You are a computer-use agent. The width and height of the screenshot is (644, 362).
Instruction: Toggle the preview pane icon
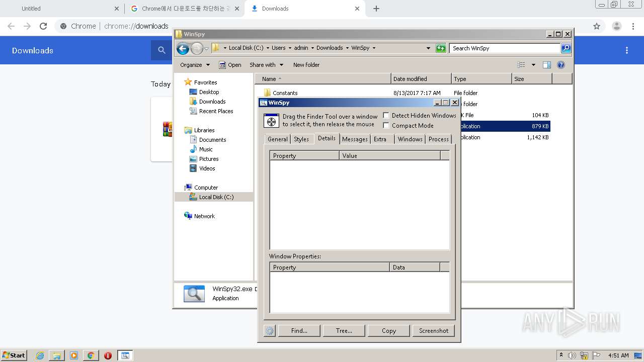(x=547, y=65)
